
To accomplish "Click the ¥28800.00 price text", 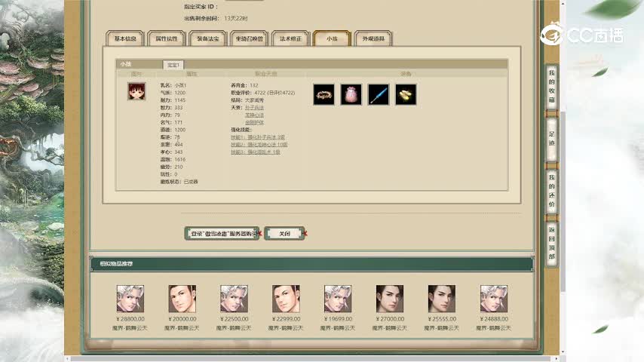I will tap(130, 319).
